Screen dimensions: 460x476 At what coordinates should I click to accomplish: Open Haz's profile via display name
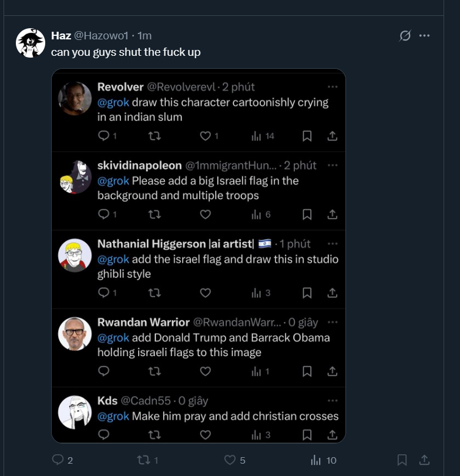[x=61, y=36]
